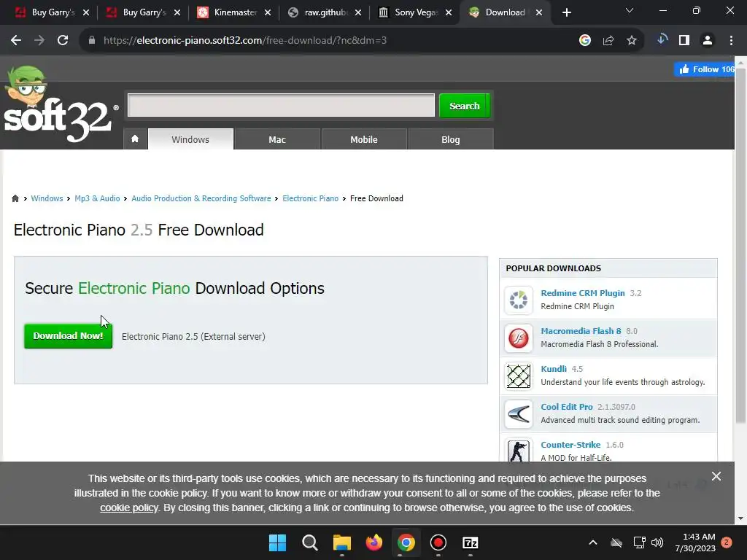Click the Kundli app icon
The height and width of the screenshot is (560, 747).
(x=519, y=376)
